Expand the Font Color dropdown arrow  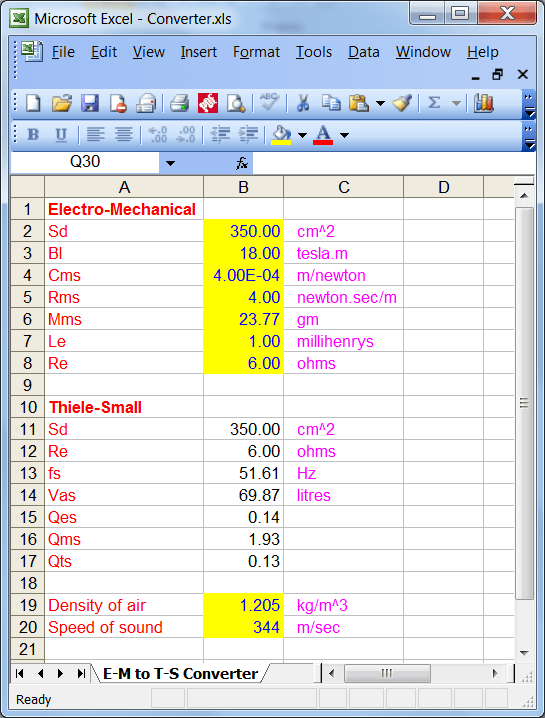345,135
